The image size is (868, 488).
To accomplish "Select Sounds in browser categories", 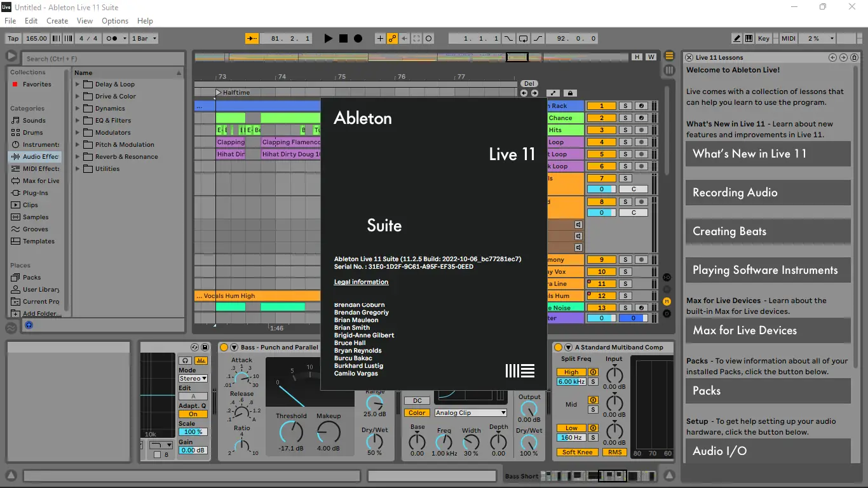I will 34,121.
